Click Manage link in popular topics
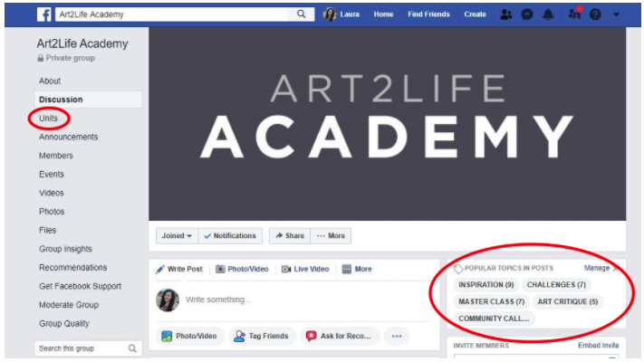This screenshot has height=362, width=644. 597,268
